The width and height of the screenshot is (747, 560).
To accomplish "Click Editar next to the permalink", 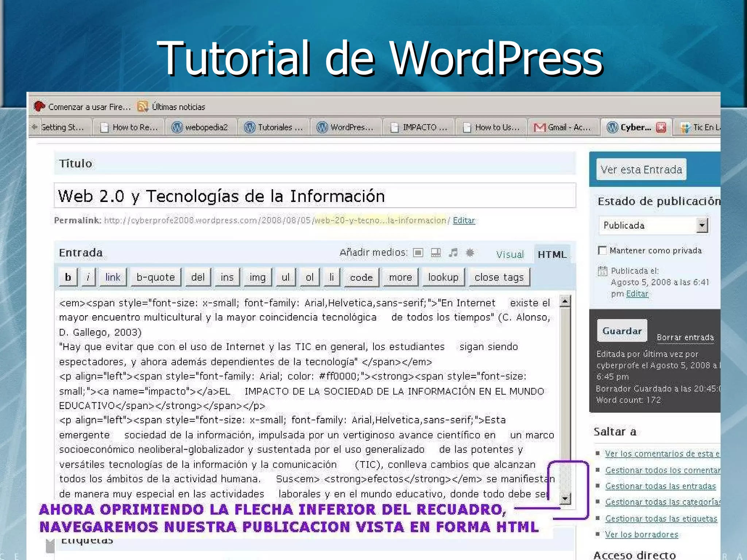I will point(464,220).
